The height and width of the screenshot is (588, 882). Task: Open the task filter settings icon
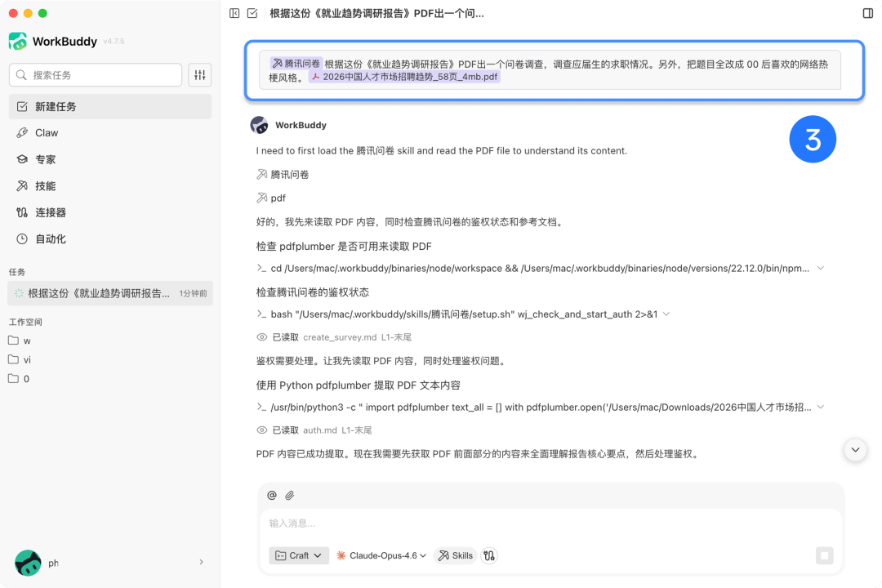(200, 75)
